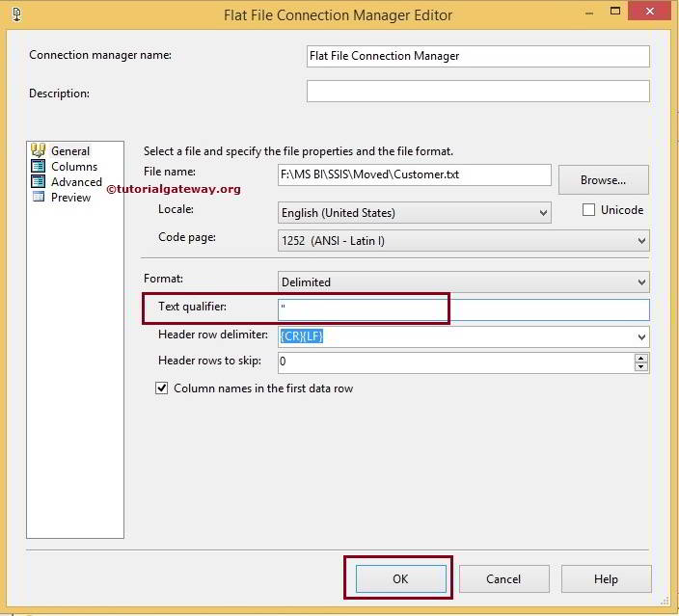Click the highlighted {CR}{LF} delimiter text

301,335
